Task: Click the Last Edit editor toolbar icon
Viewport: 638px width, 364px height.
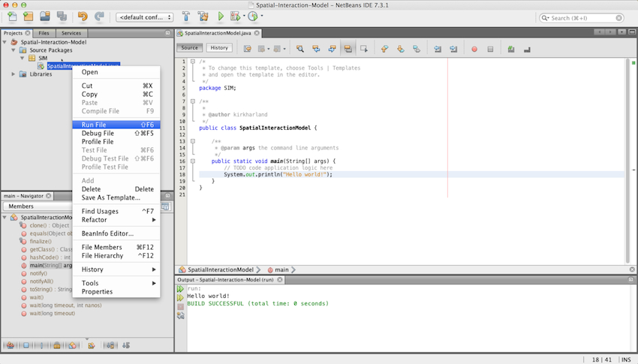Action: [248, 49]
